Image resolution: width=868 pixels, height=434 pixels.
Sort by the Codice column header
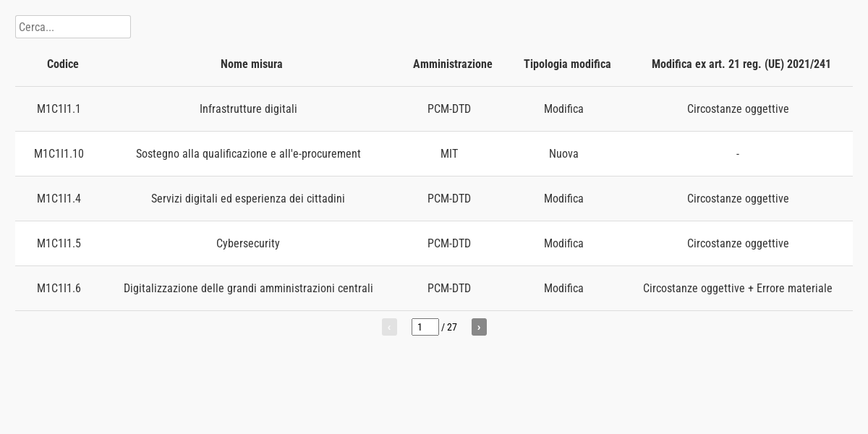point(63,64)
